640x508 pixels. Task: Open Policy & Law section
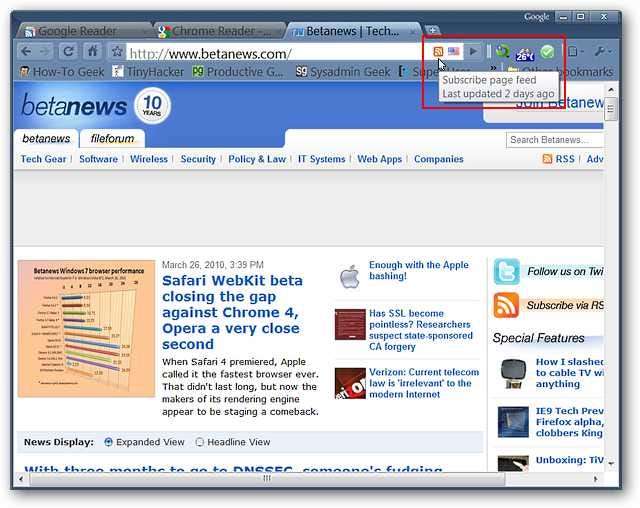click(257, 159)
